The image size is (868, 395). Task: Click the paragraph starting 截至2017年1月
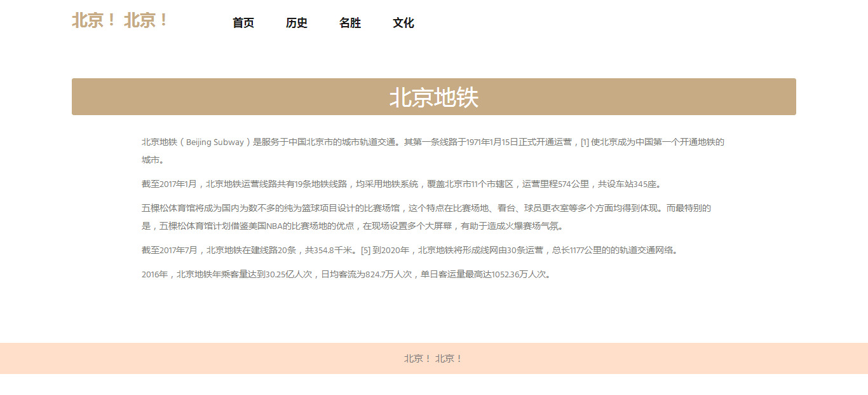pos(403,184)
